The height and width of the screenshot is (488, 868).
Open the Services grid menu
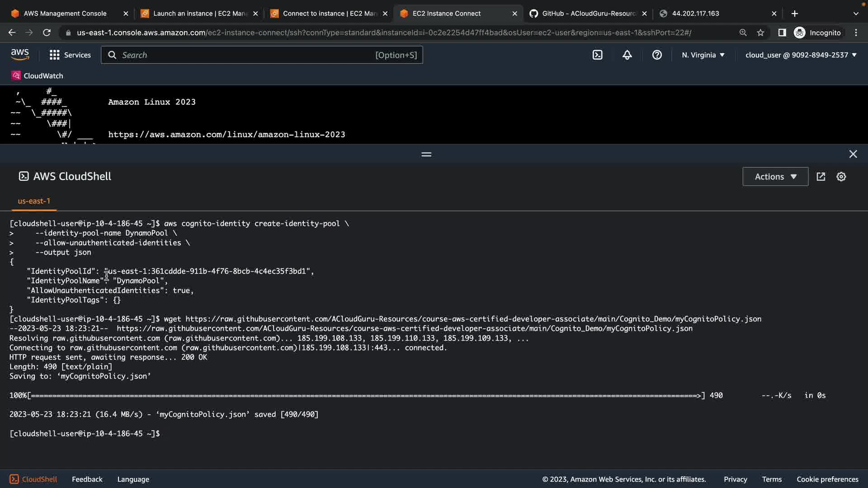70,55
